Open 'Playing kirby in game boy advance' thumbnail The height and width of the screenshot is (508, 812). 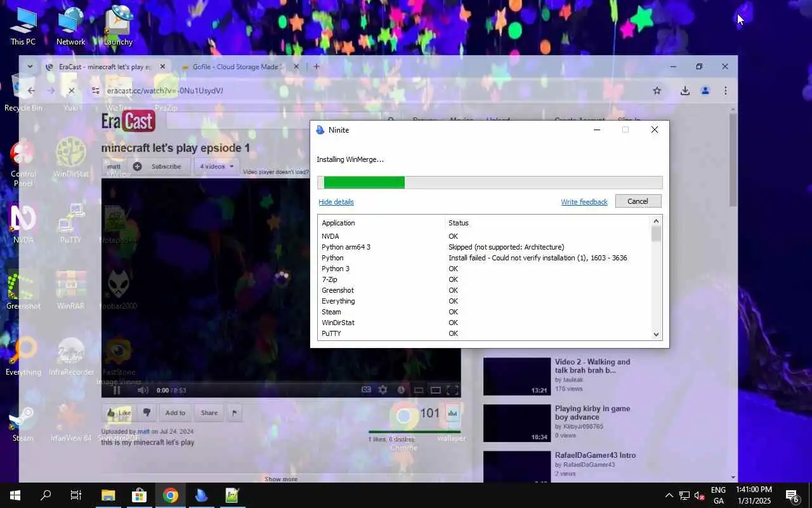tap(517, 423)
